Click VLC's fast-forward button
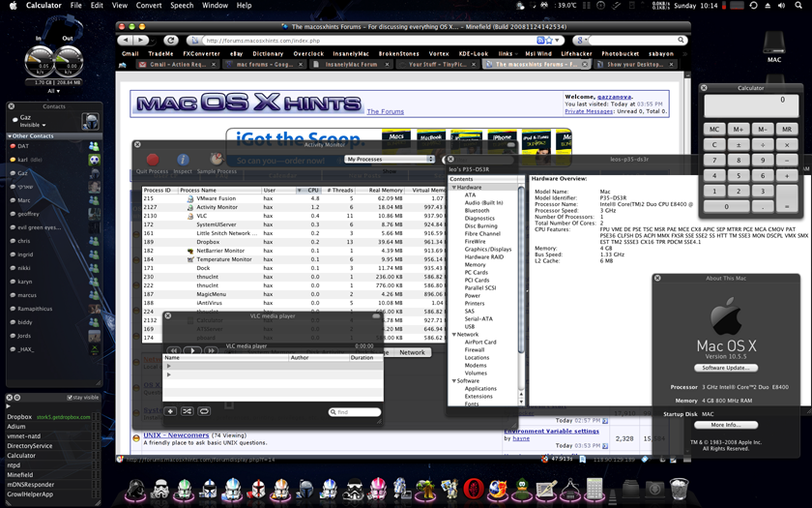This screenshot has height=508, width=812. point(211,351)
